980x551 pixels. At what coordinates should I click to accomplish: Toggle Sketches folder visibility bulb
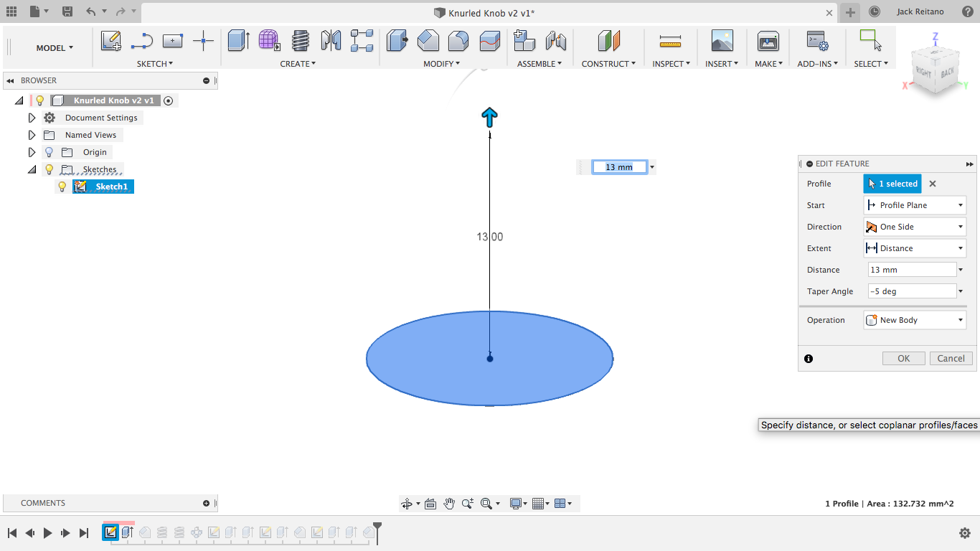[49, 169]
